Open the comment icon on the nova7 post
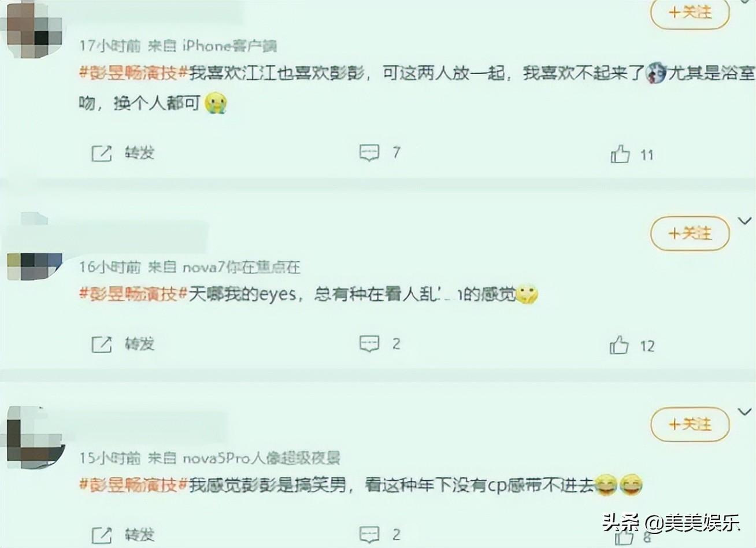756x548 pixels. [369, 344]
